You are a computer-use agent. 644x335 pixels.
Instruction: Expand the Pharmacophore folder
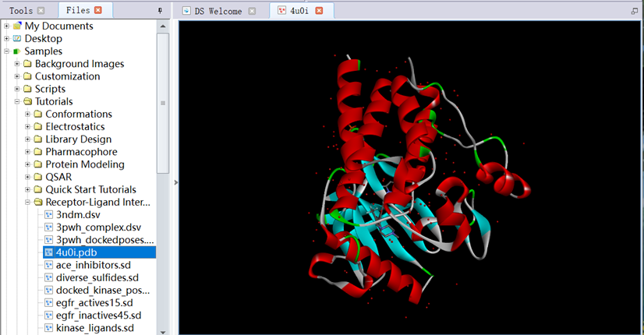click(x=28, y=152)
